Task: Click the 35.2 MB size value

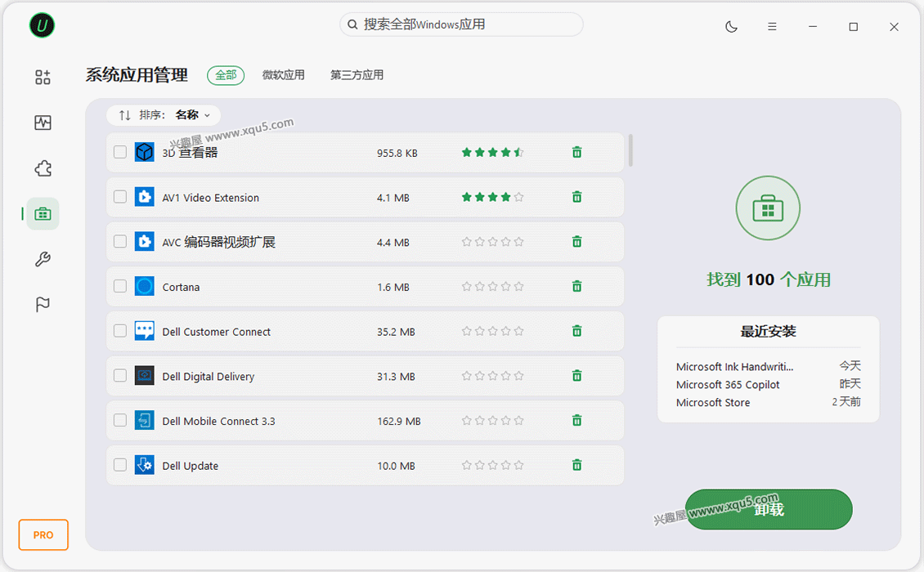Action: tap(396, 333)
